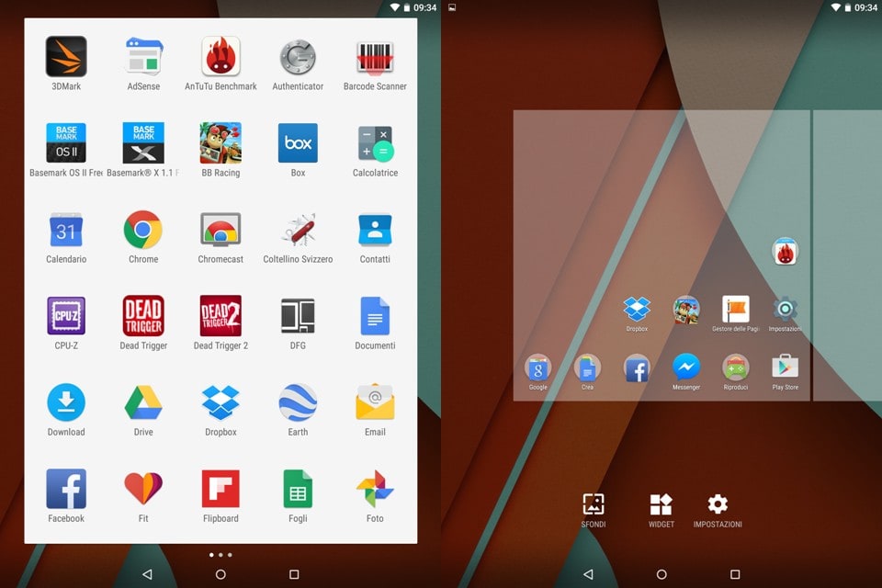882x588 pixels.
Task: Launch Chrome browser
Action: click(143, 230)
